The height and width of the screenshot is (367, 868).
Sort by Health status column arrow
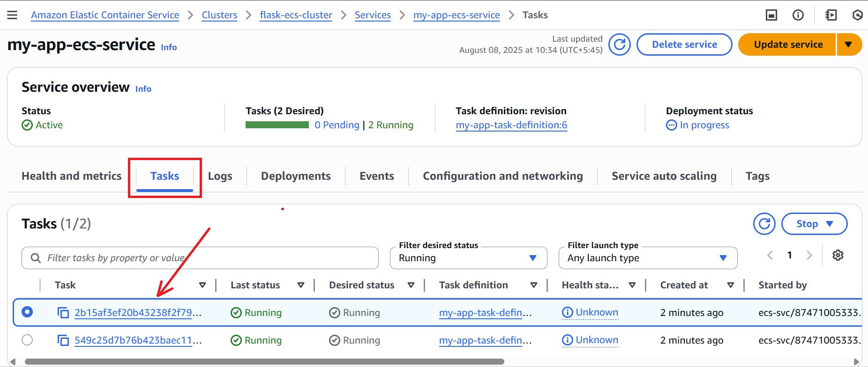pyautogui.click(x=632, y=285)
